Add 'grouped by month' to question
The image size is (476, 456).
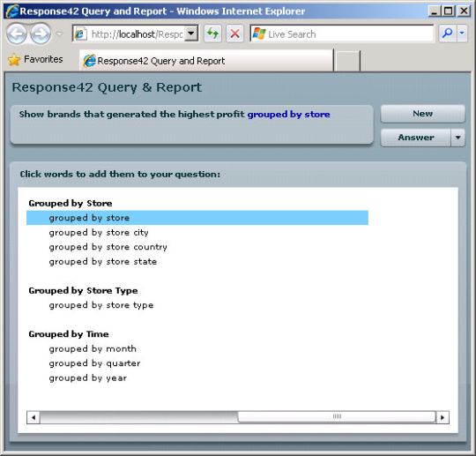[x=93, y=348]
